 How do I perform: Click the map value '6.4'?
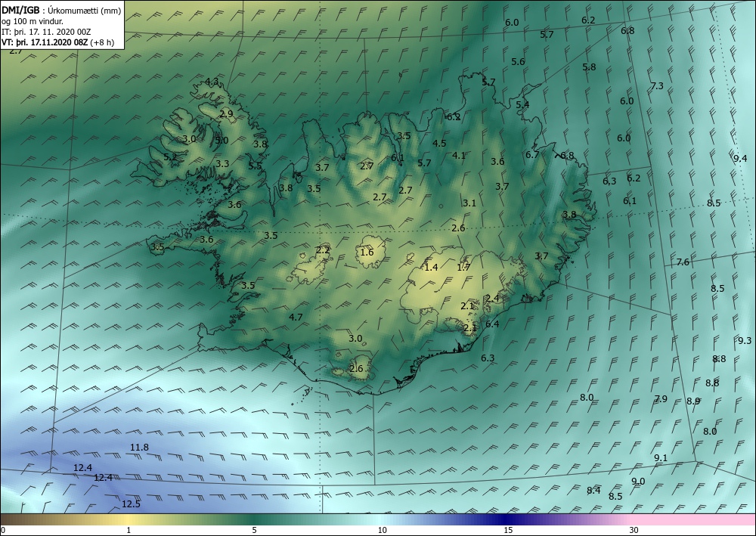pyautogui.click(x=492, y=324)
